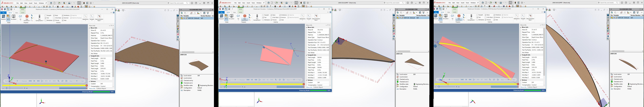Image resolution: width=644 pixels, height=107 pixels.
Task: Open SOLIDWORKS Insert menu in the 20001238.SLDPRT window
Action: coord(30,3)
